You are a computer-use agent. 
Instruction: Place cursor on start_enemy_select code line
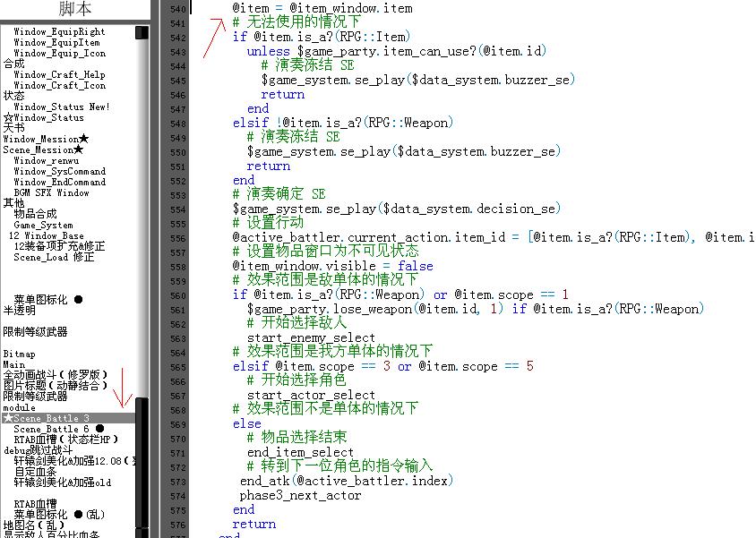311,337
